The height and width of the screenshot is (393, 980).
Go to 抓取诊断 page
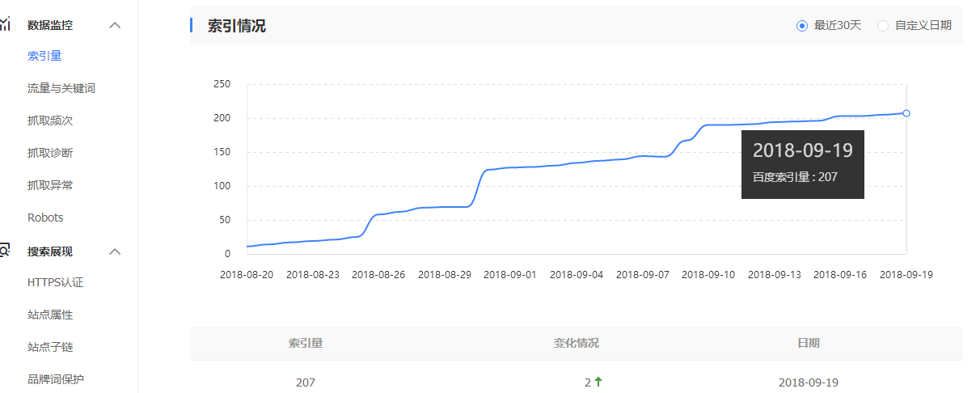coord(50,153)
